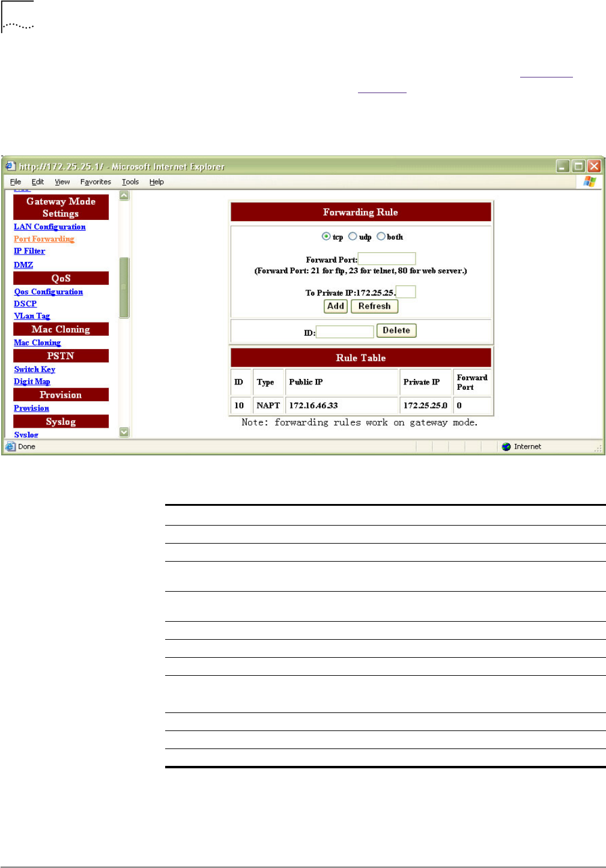Click rule table ID cell 10
The image size is (606, 868).
point(241,405)
